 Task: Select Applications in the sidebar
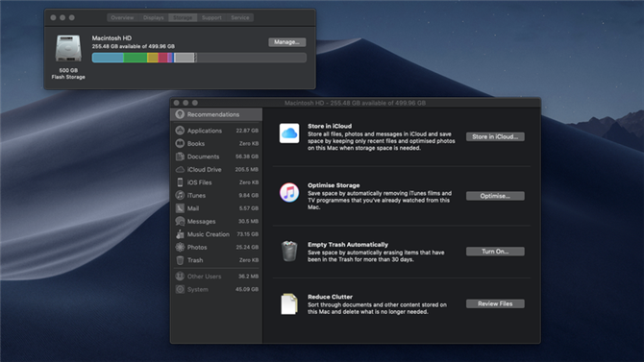tap(216, 131)
